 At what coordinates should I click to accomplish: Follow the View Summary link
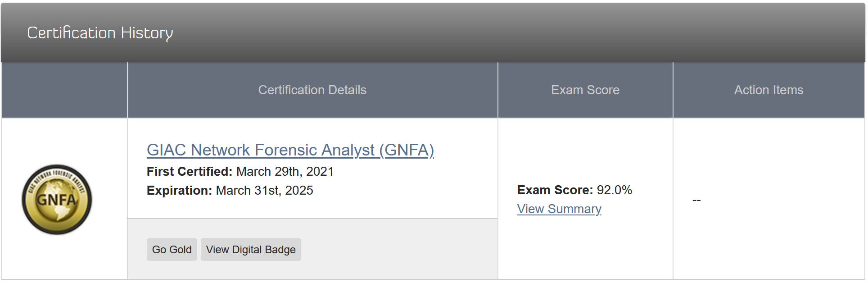point(559,209)
